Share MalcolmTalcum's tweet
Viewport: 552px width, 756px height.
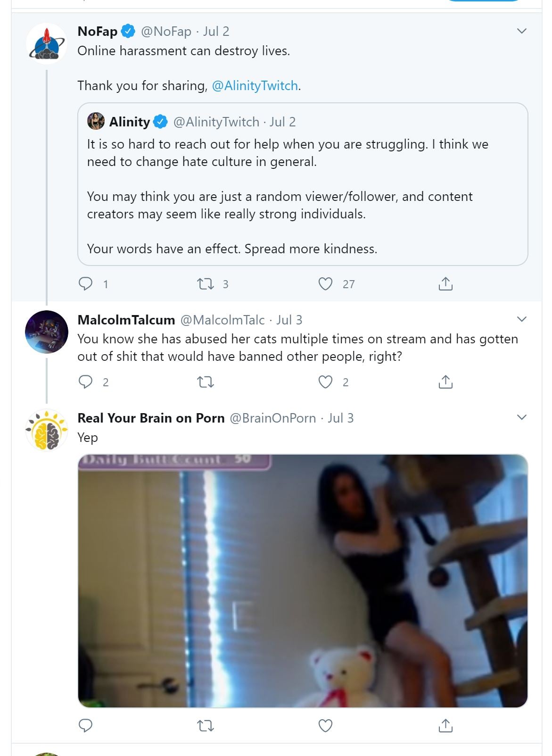coord(445,382)
